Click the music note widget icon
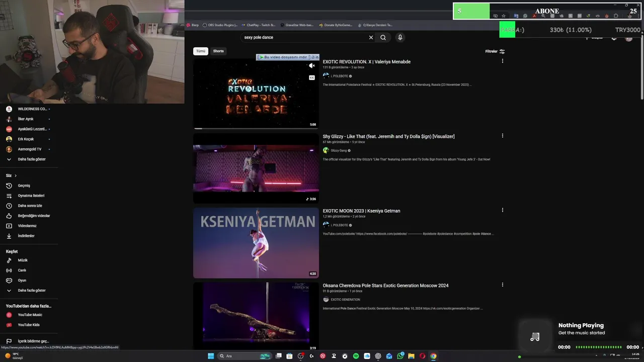 [x=535, y=337]
